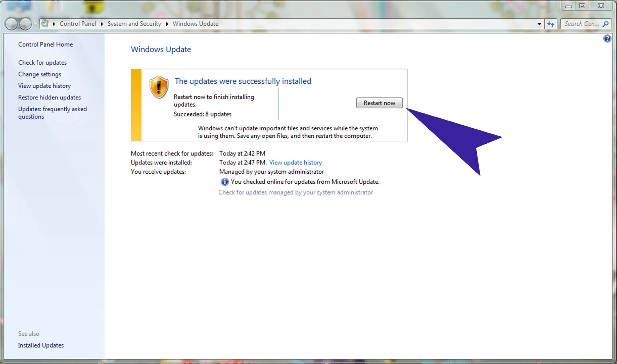
Task: Open the View update history link beside install time
Action: click(x=295, y=163)
